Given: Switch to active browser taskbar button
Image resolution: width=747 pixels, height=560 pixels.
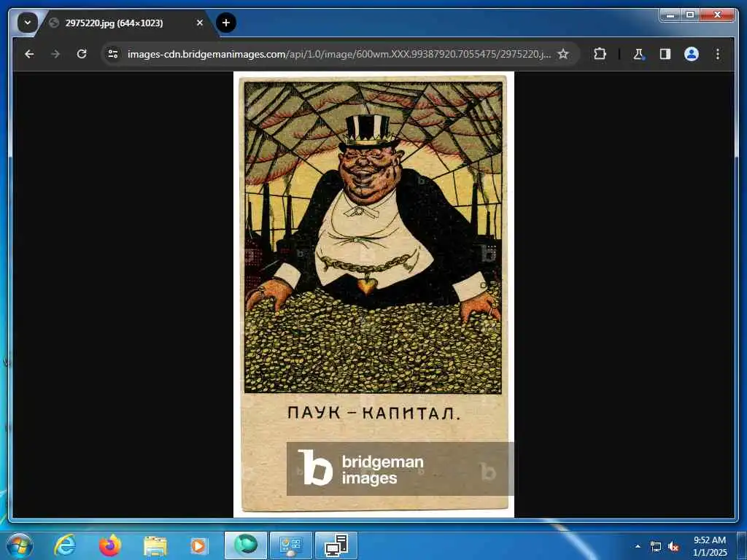Looking at the screenshot, I should click(x=246, y=545).
